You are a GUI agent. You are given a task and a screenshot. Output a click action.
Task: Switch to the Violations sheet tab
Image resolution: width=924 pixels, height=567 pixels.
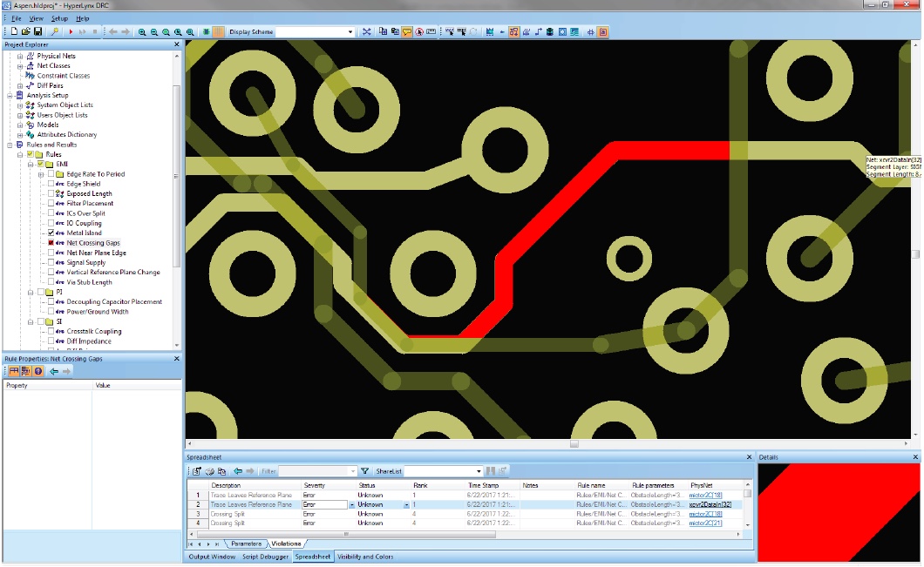(x=287, y=544)
